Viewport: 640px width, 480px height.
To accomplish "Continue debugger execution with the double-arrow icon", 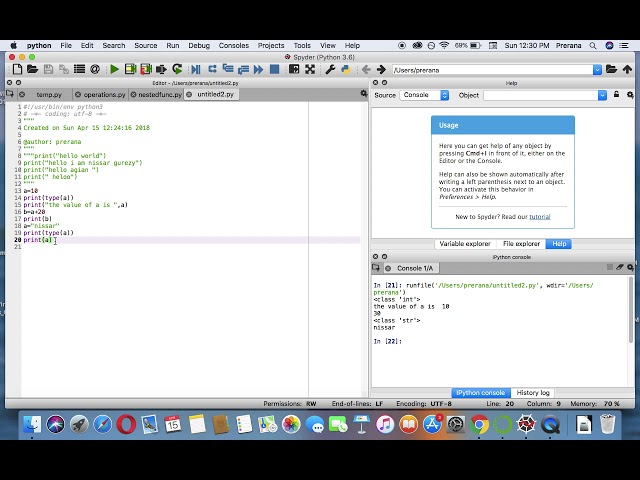I will click(x=258, y=69).
